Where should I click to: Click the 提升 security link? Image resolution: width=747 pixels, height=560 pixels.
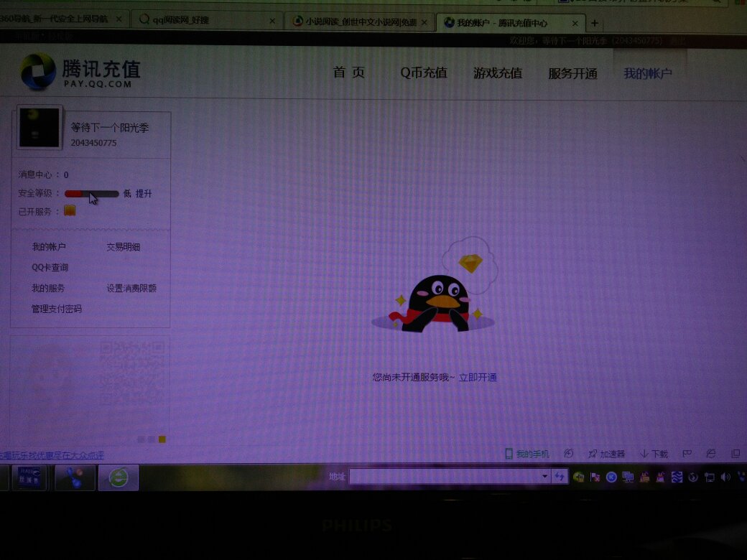144,193
